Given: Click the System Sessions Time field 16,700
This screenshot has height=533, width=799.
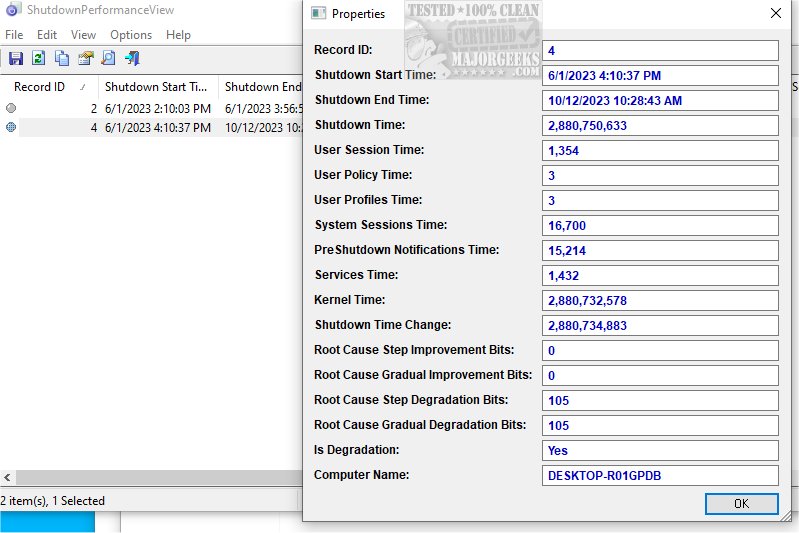Looking at the screenshot, I should (x=660, y=225).
